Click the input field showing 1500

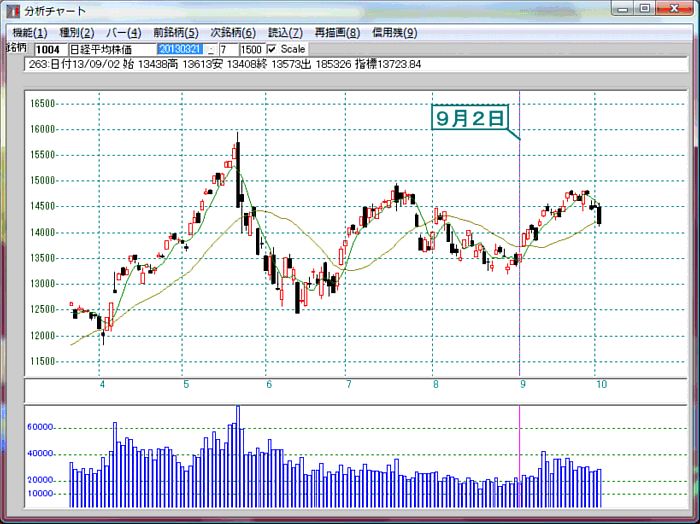click(252, 50)
